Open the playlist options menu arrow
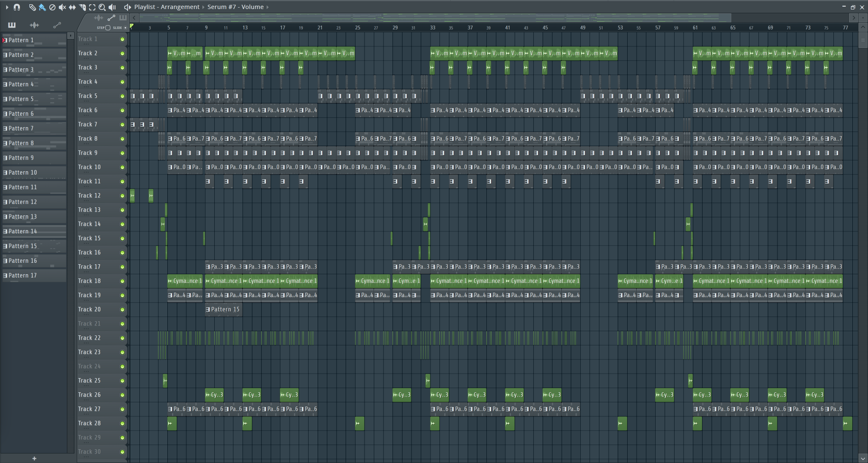The image size is (868, 463). 7,7
